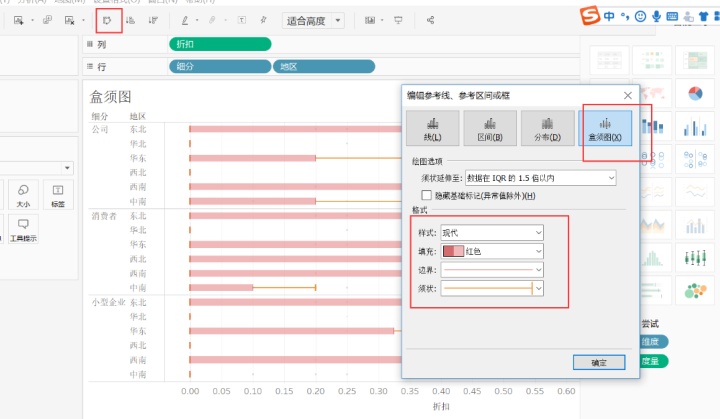Click the Label (标签) marks card
Image resolution: width=720 pixels, height=419 pixels.
pyautogui.click(x=58, y=195)
